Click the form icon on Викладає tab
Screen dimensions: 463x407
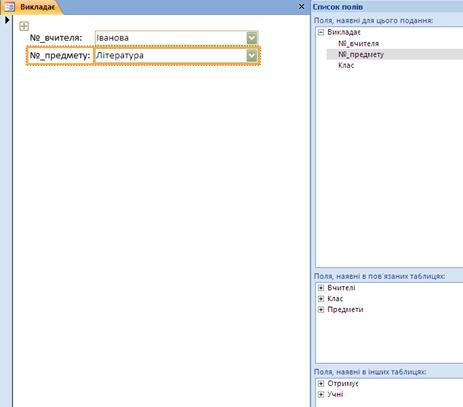pos(9,7)
